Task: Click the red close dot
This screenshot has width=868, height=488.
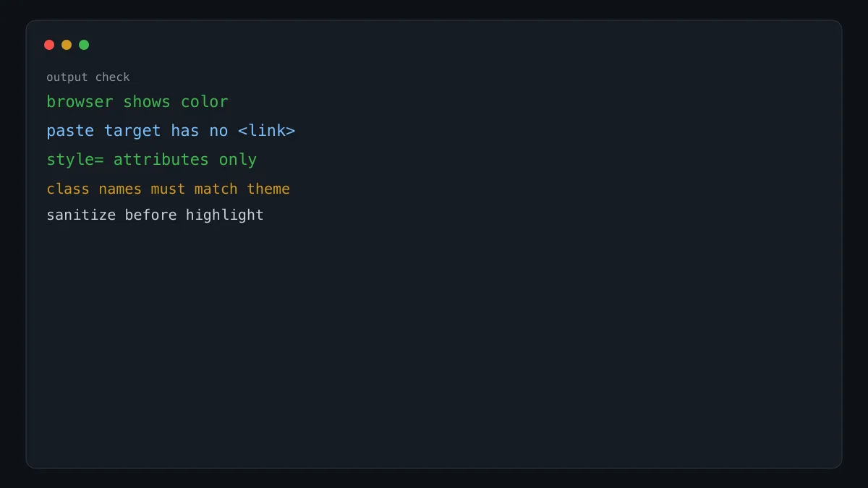Action: [x=49, y=45]
